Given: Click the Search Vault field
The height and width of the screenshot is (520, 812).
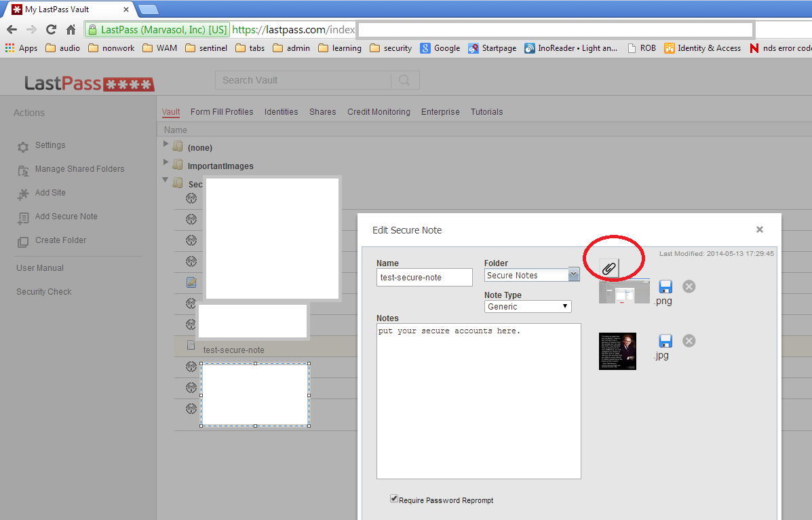Looking at the screenshot, I should (303, 80).
